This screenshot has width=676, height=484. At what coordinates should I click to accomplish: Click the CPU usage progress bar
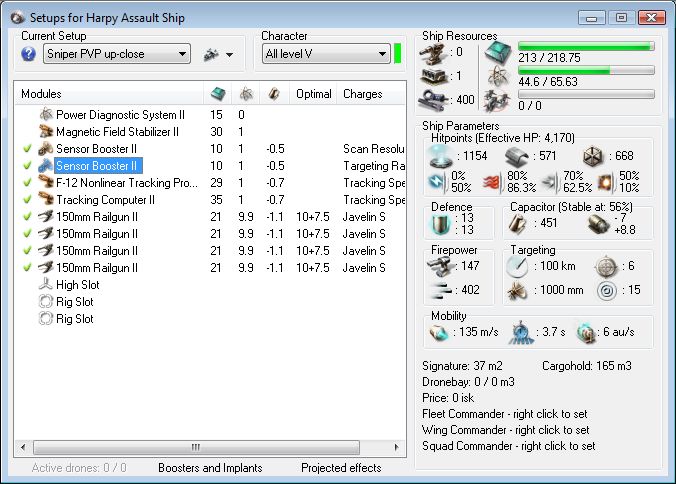[586, 46]
